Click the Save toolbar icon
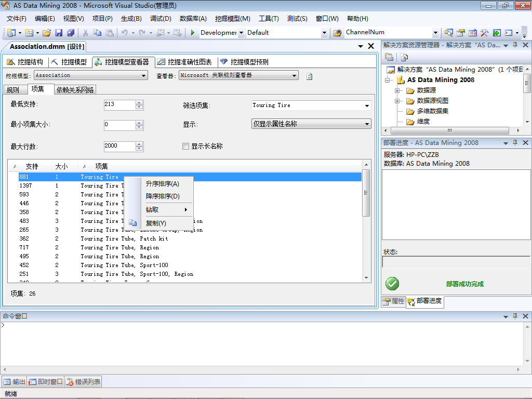This screenshot has height=399, width=532. (59, 33)
